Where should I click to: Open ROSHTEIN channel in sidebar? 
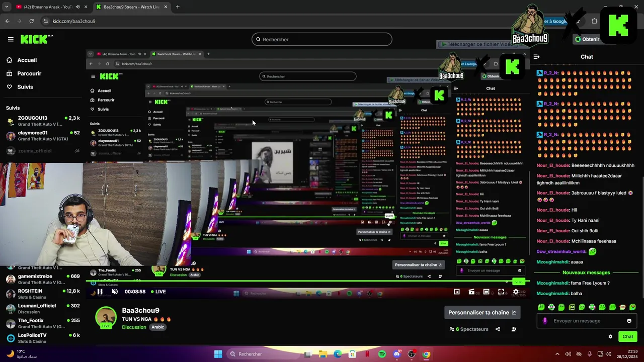coord(43,294)
